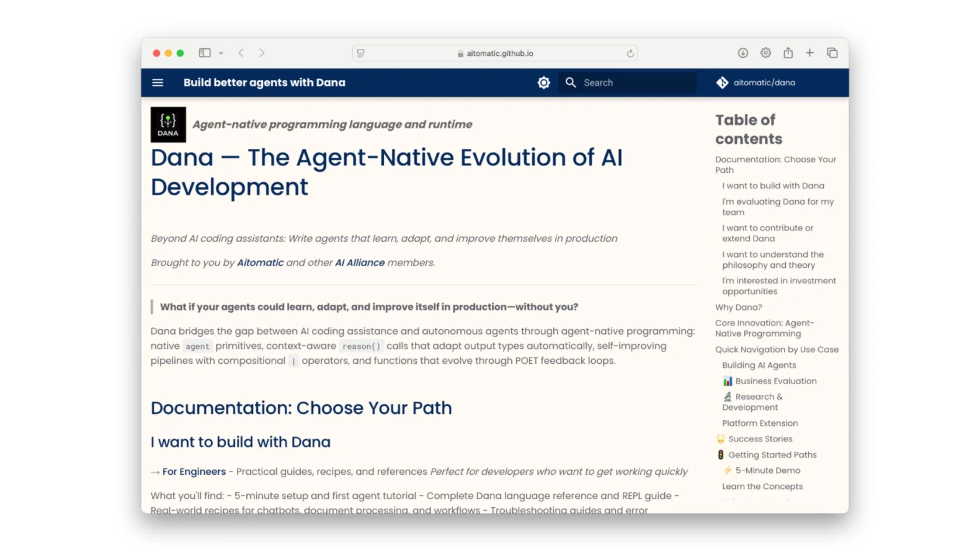The width and height of the screenshot is (980, 551).
Task: Go to "I want to understand the philosophy and theory"
Action: pos(773,260)
